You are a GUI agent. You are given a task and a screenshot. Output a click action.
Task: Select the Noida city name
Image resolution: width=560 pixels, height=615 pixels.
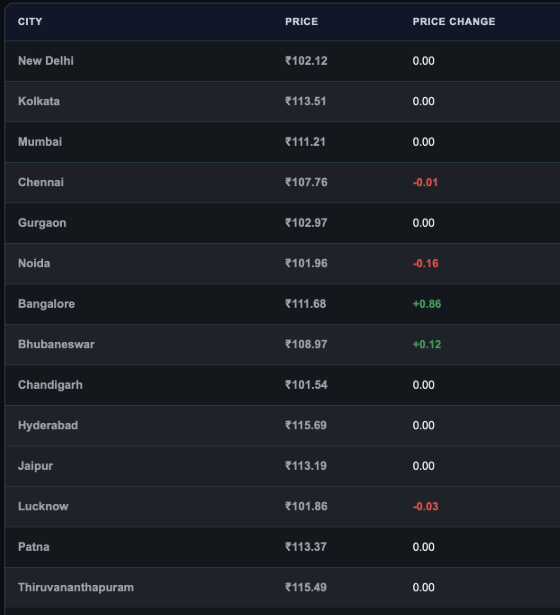point(34,263)
